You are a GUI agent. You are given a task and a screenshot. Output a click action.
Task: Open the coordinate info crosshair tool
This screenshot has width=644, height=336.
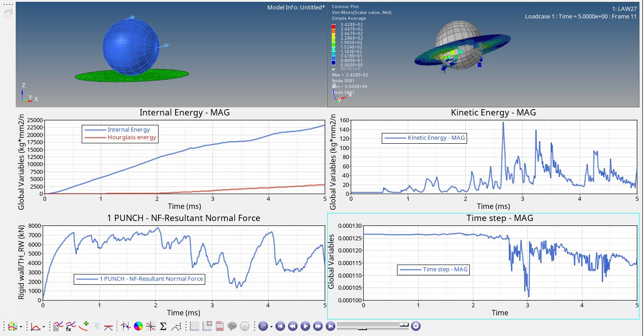pos(151,327)
